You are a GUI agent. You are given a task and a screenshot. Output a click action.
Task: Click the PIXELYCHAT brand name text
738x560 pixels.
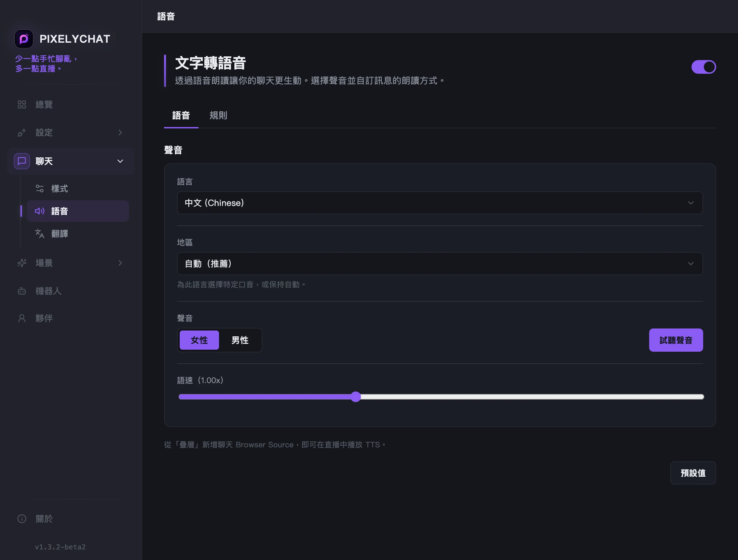tap(75, 39)
